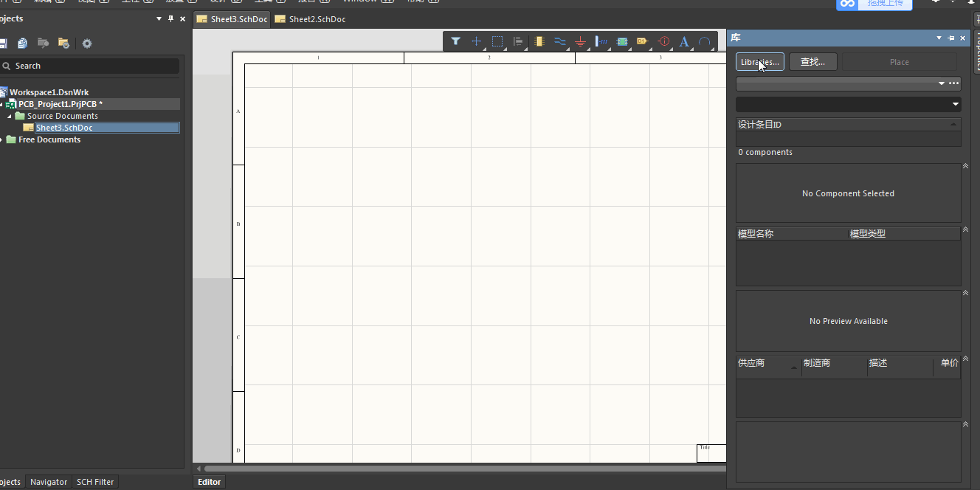The width and height of the screenshot is (980, 490).
Task: Click the Libraries... button
Action: [759, 62]
